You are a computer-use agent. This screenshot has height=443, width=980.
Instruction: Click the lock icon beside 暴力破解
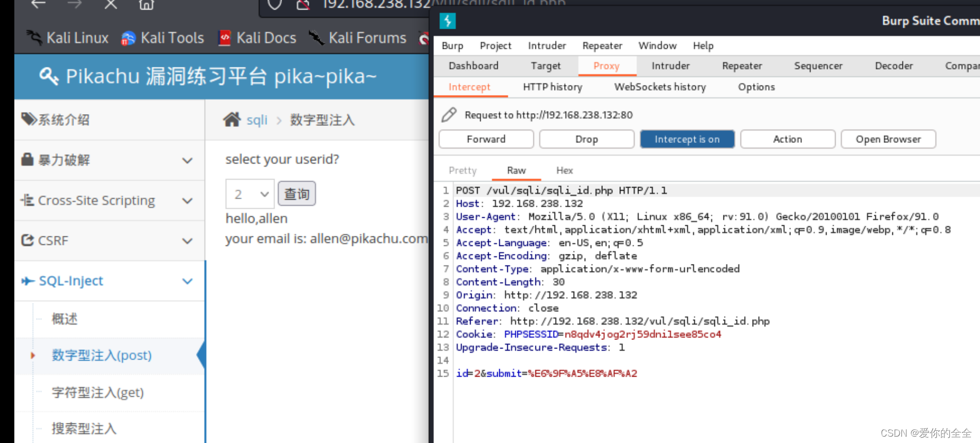pos(27,159)
